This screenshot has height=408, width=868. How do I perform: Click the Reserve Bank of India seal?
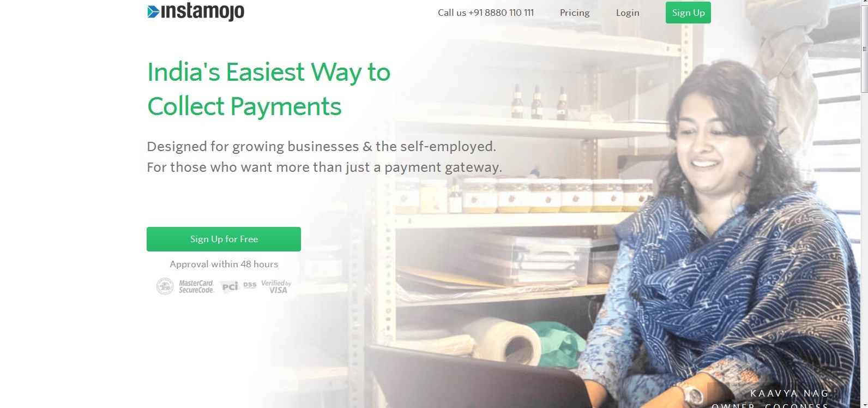click(165, 286)
